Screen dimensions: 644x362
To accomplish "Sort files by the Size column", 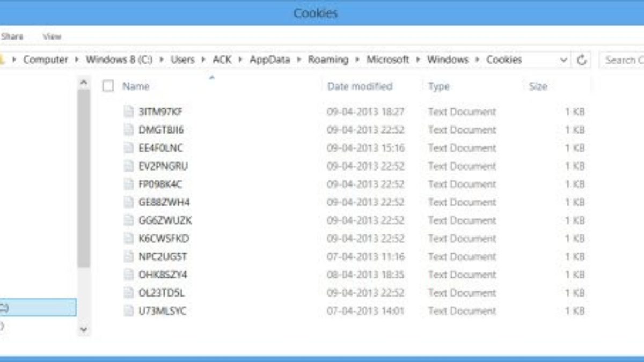I will (538, 86).
